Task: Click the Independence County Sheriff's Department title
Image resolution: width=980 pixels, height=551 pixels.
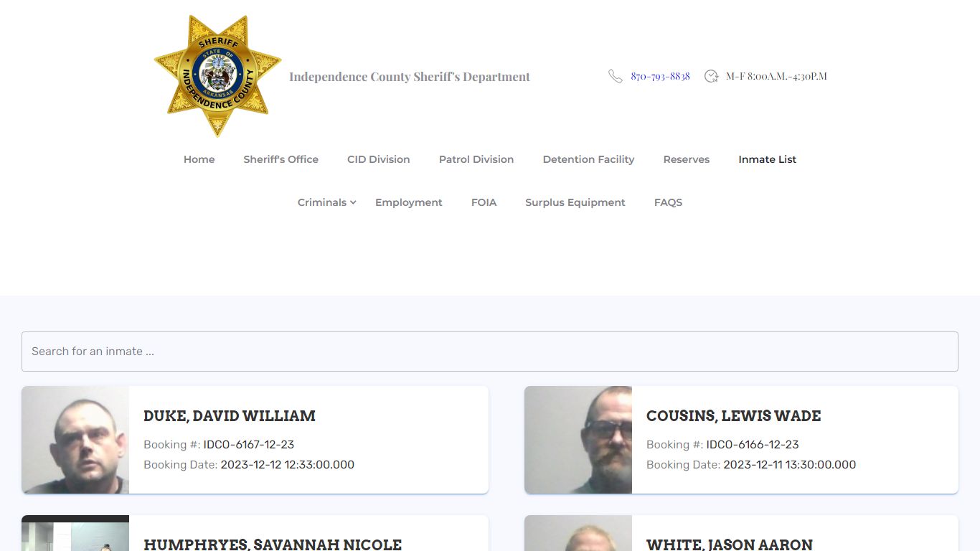Action: coord(410,77)
